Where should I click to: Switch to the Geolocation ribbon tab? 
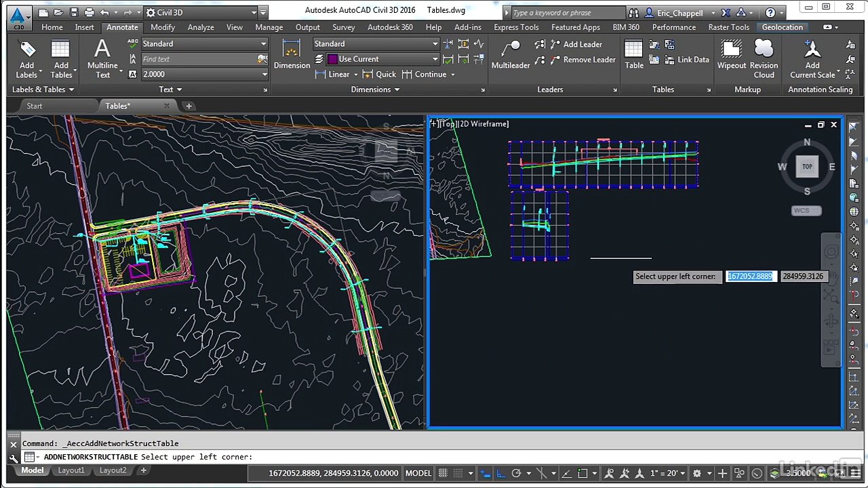782,27
